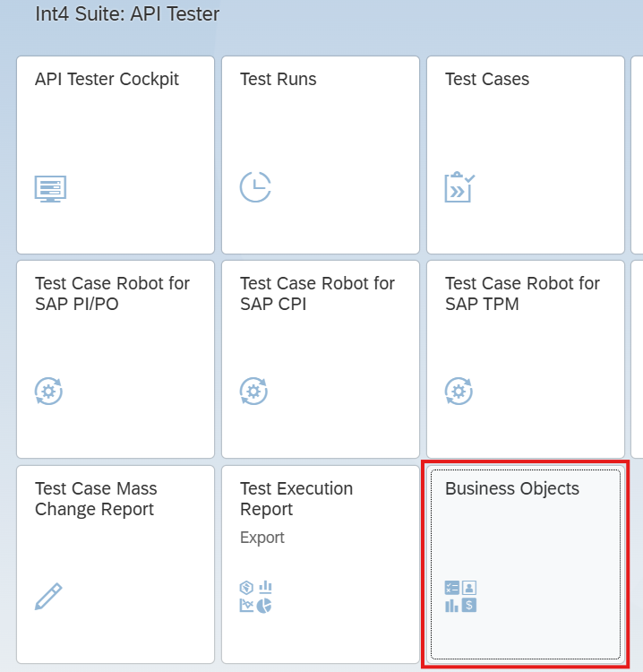Open the Test Execution Report title
This screenshot has width=643, height=672.
click(x=296, y=498)
